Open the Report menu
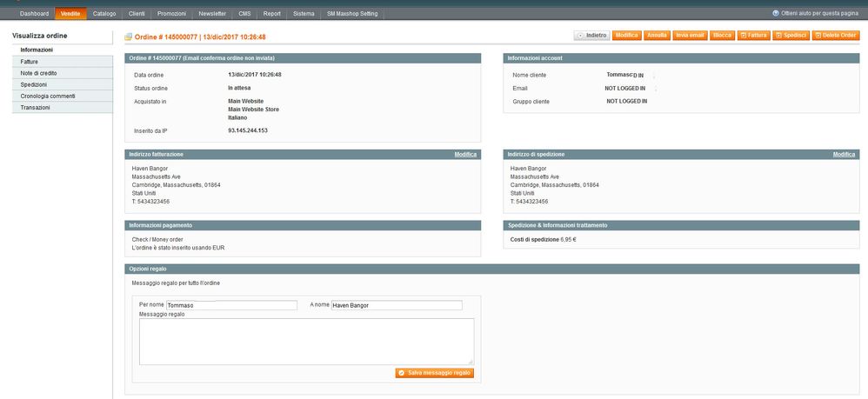This screenshot has width=868, height=399. point(272,13)
